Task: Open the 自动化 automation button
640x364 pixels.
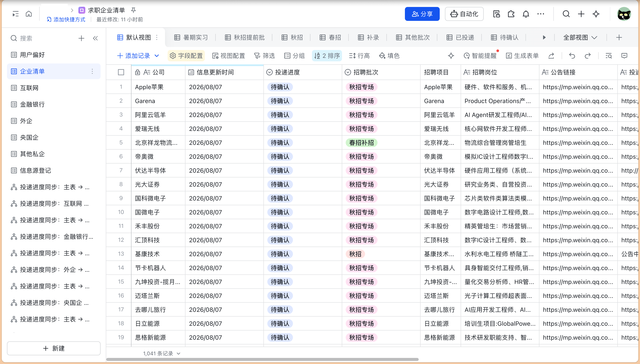Action: 464,14
